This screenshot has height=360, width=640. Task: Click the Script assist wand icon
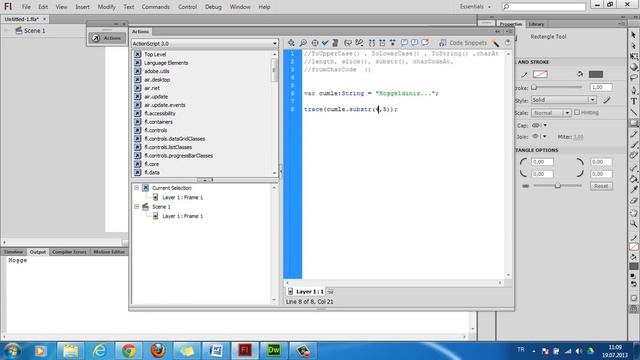click(496, 43)
